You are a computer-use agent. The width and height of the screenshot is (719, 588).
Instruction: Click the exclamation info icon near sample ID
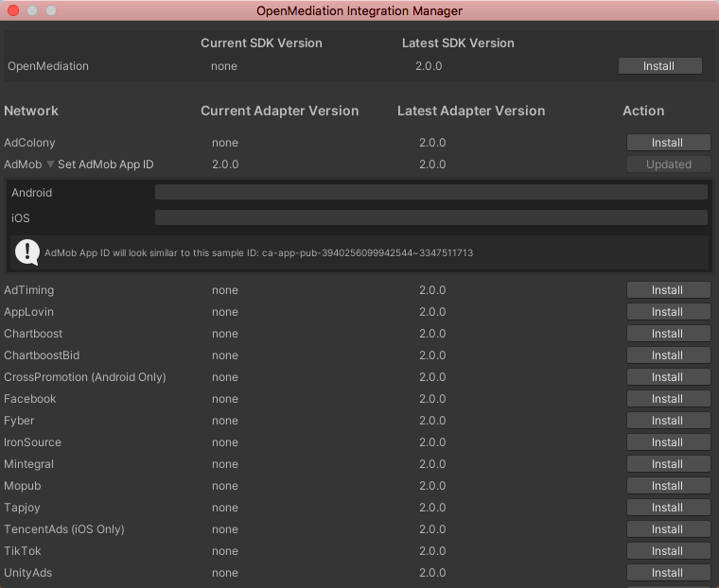(27, 252)
